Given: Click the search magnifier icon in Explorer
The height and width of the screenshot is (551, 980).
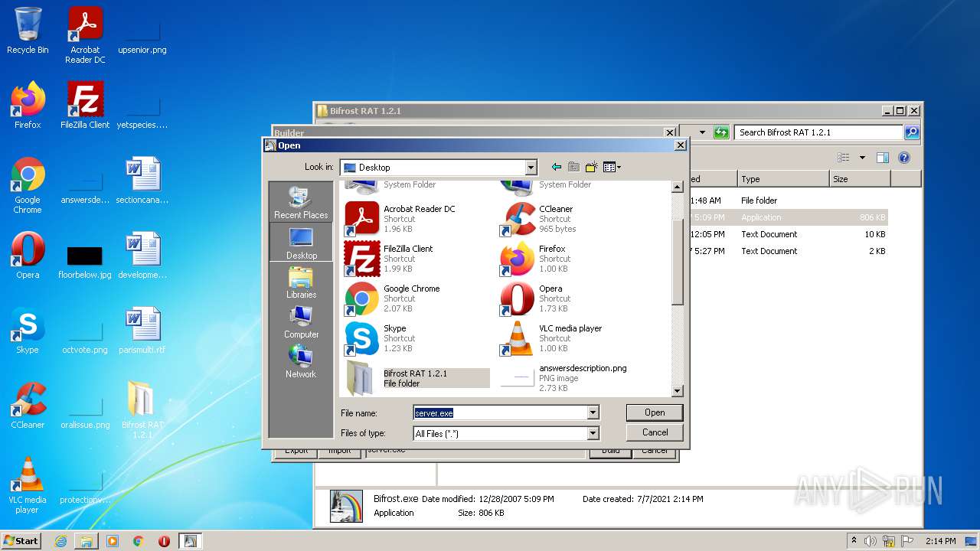Looking at the screenshot, I should (911, 132).
